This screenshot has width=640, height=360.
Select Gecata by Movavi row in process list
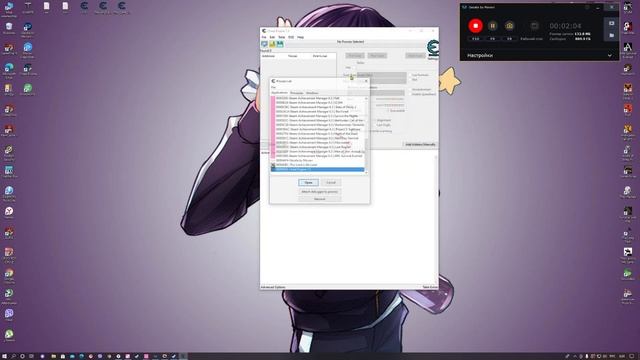tap(318, 160)
